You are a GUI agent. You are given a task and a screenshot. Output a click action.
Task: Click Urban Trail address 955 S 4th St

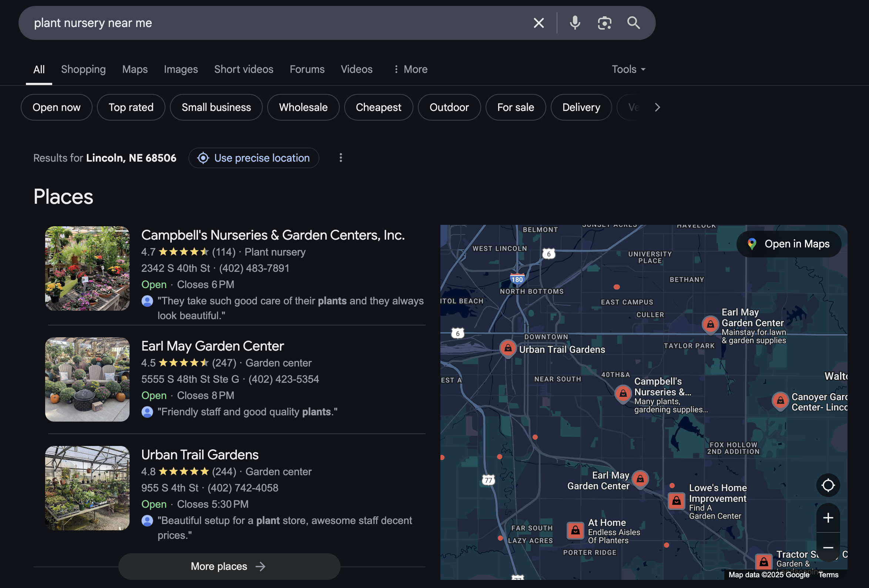[x=170, y=488]
